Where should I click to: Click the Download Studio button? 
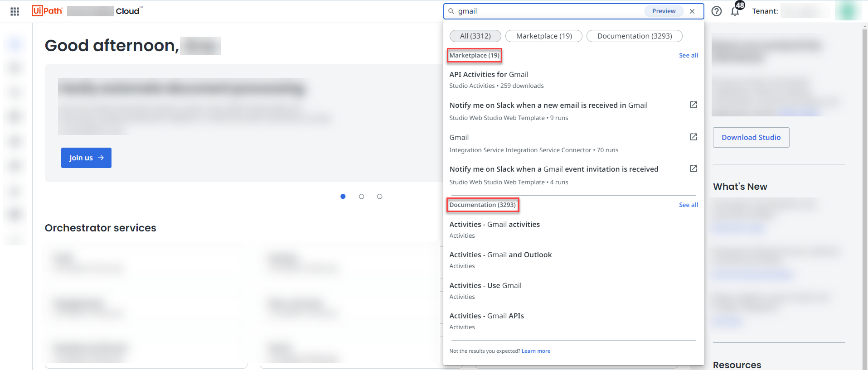(751, 137)
